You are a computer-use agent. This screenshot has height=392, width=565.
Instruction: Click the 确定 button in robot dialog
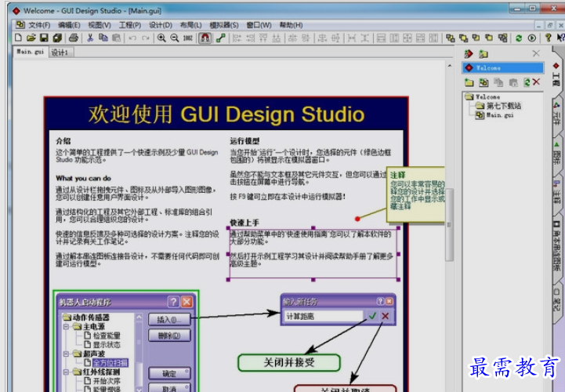tap(169, 374)
